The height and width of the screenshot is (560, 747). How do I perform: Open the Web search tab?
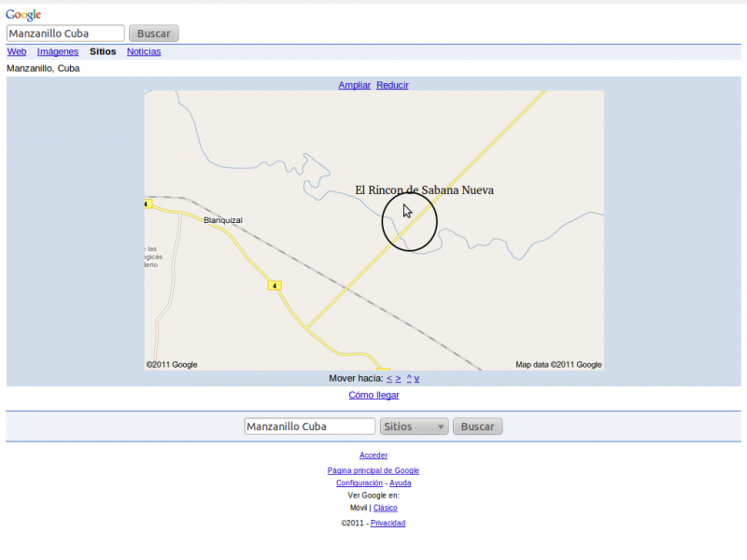click(16, 51)
